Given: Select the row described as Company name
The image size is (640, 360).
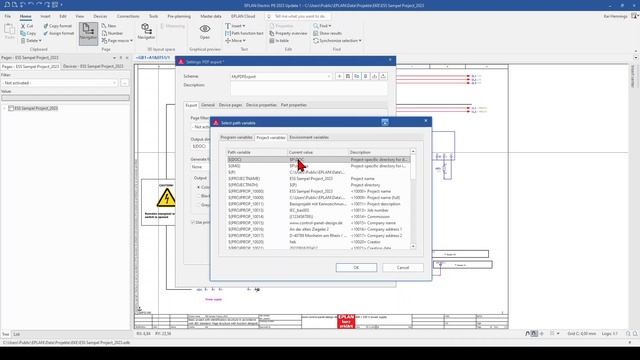Looking at the screenshot, I should tap(318, 223).
